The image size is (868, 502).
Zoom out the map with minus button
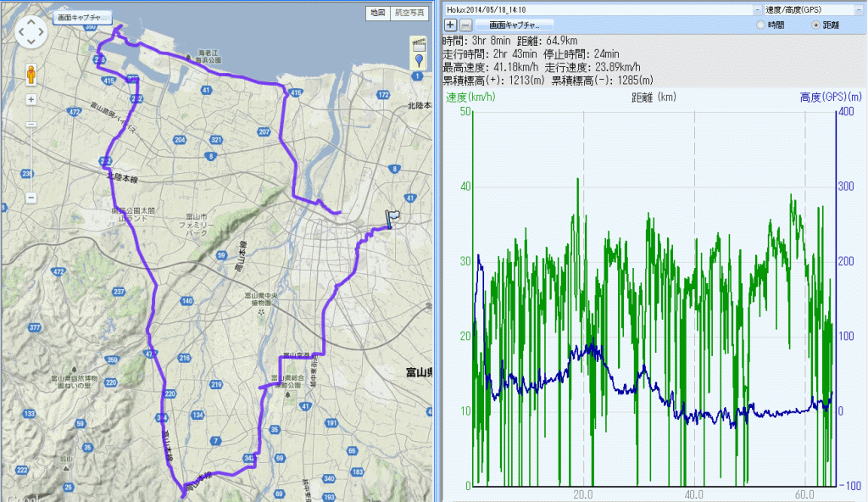pos(31,198)
